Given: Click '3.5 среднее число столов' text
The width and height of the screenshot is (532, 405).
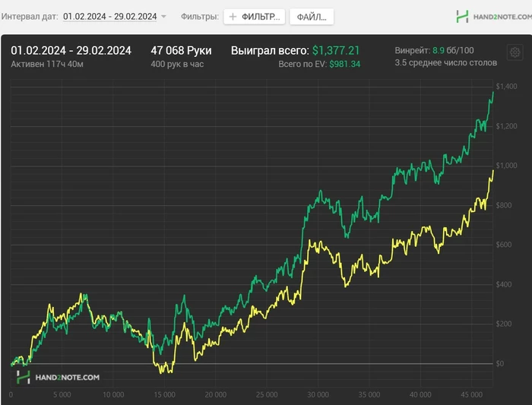Looking at the screenshot, I should pos(446,63).
